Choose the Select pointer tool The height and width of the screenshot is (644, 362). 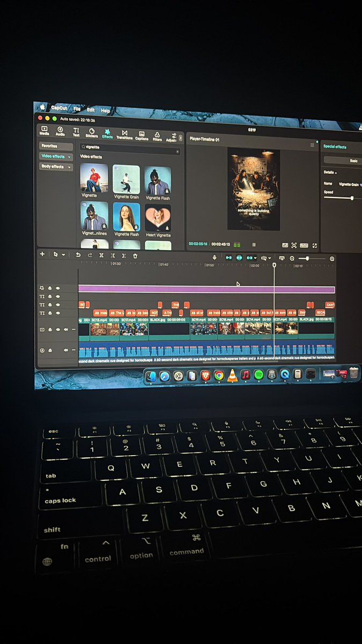tap(56, 254)
